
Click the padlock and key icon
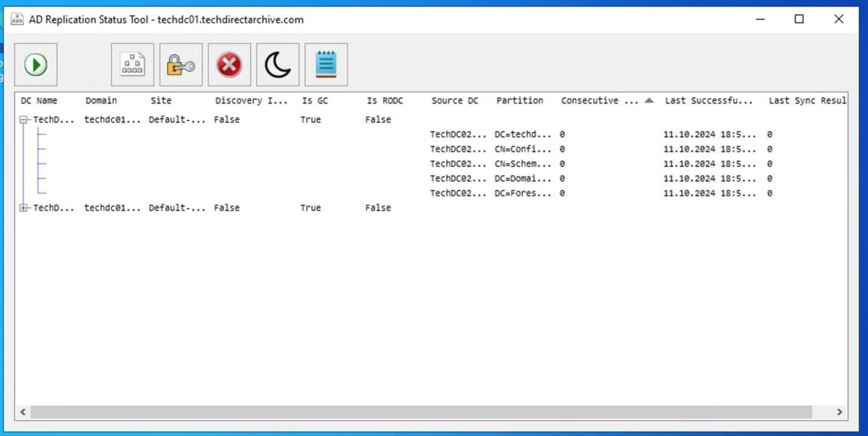(181, 65)
